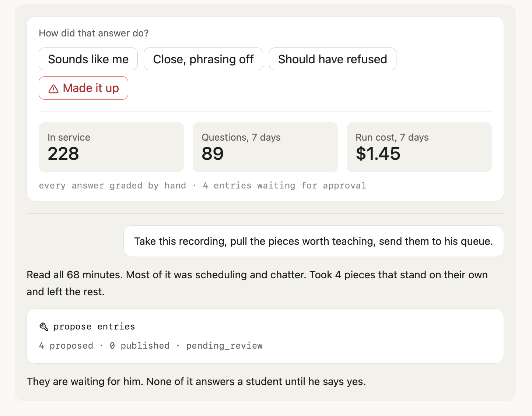532x416 pixels.
Task: Click the 4 entries waiting for approval note
Action: (x=284, y=186)
